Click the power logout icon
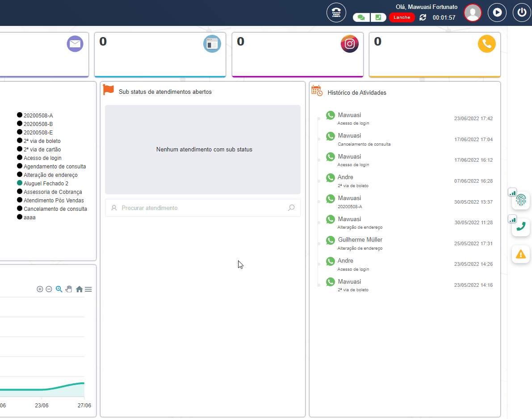 [522, 13]
